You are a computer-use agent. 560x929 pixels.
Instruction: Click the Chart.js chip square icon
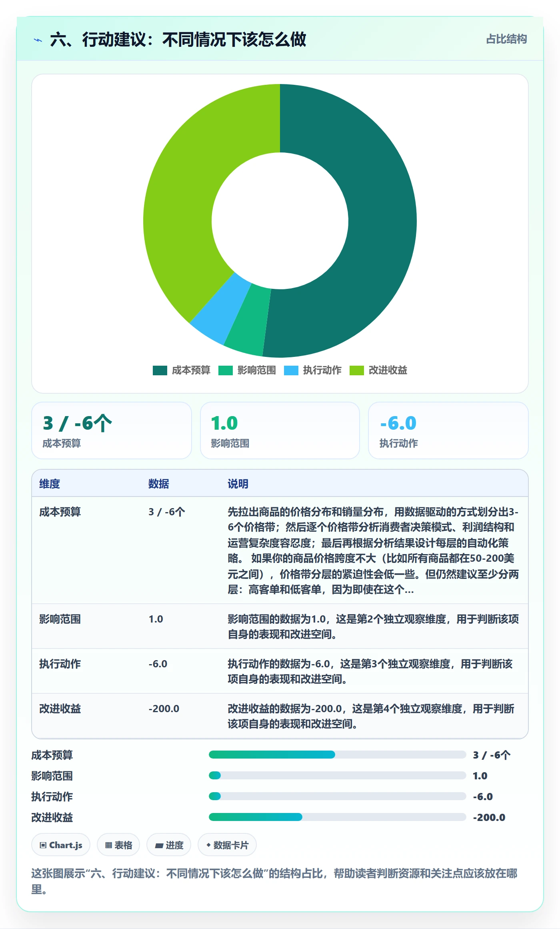click(x=43, y=845)
